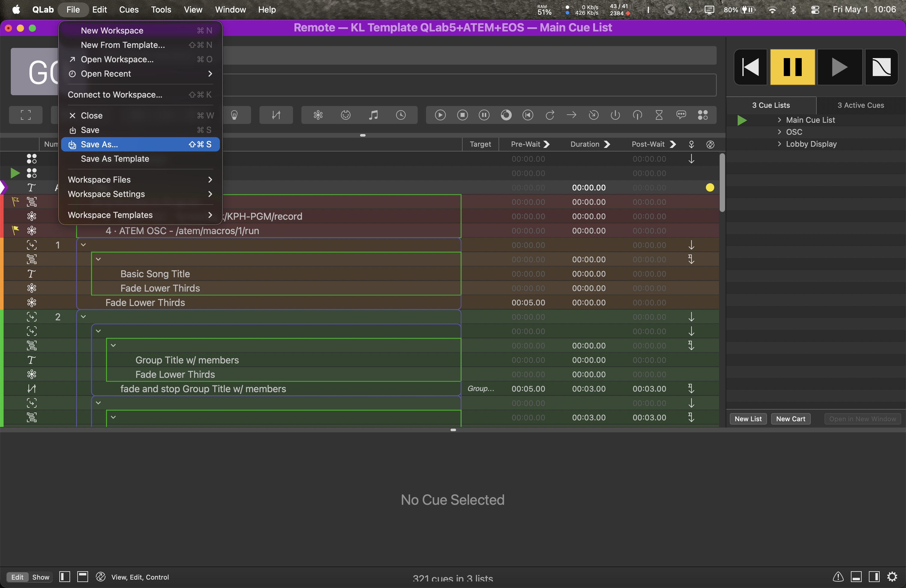Add a Group cue (brackets icon)
The height and width of the screenshot is (588, 906).
pos(25,115)
